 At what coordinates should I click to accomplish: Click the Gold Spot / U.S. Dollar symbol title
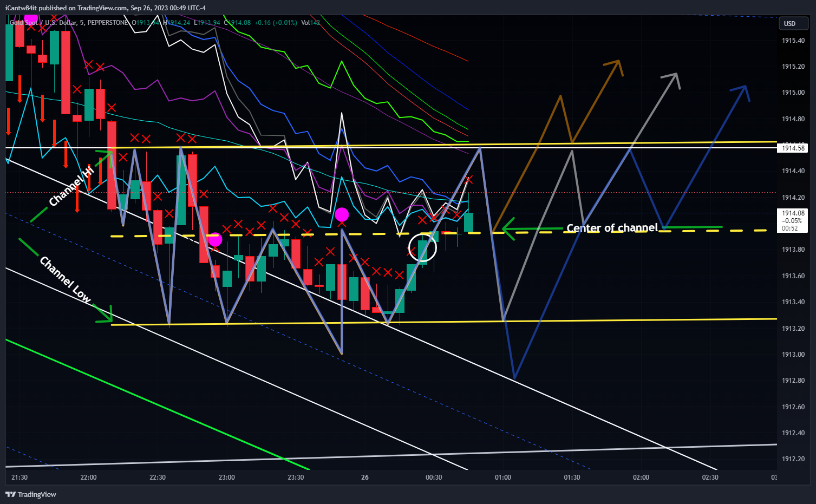[47, 23]
